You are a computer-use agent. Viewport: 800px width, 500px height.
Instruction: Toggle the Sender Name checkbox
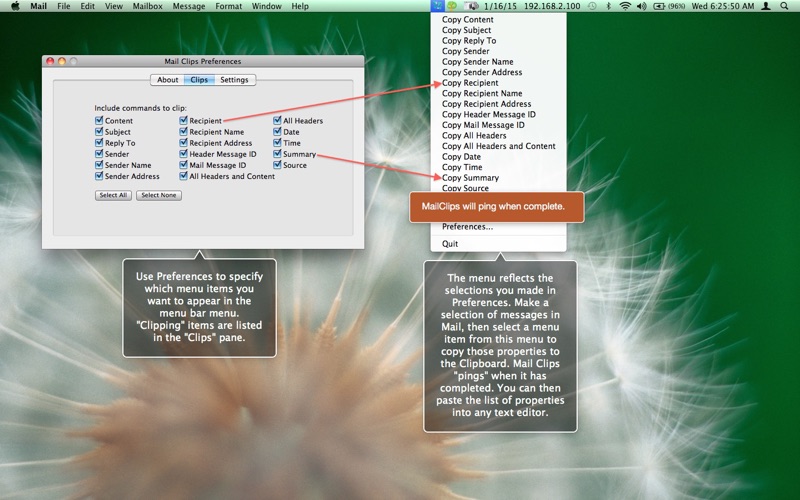pos(99,165)
